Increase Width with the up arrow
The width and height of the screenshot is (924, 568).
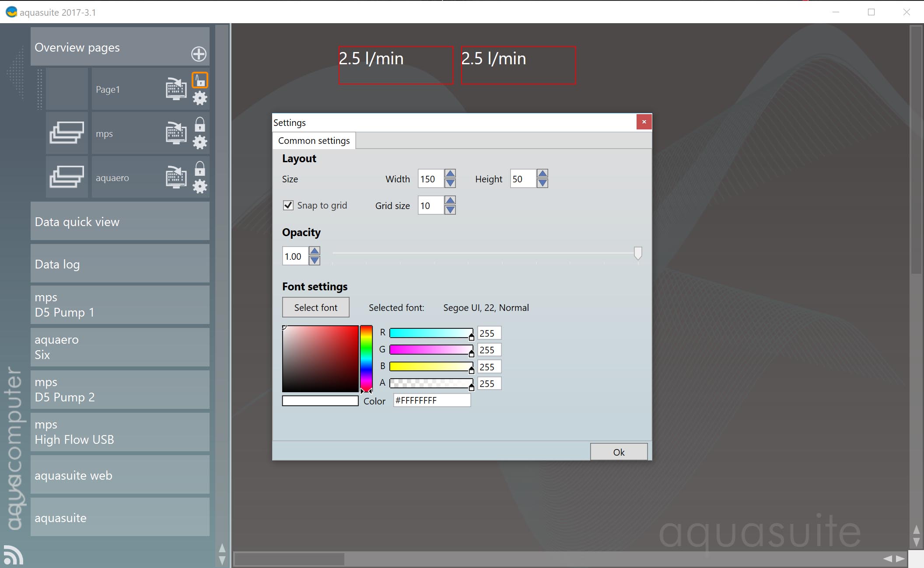tap(450, 174)
